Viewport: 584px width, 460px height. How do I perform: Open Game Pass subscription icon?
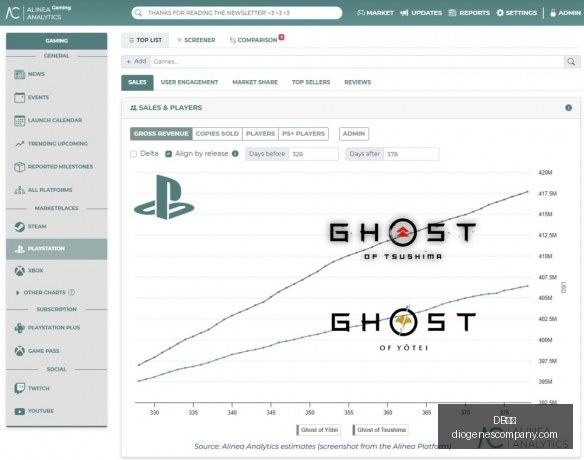[x=19, y=351]
